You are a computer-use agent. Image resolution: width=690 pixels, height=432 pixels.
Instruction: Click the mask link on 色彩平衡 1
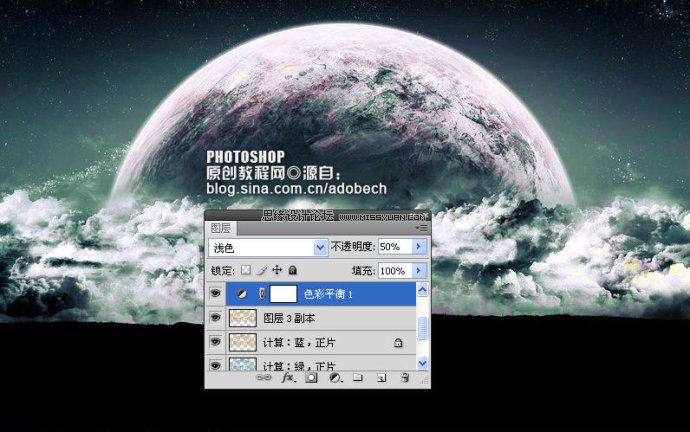(x=262, y=294)
